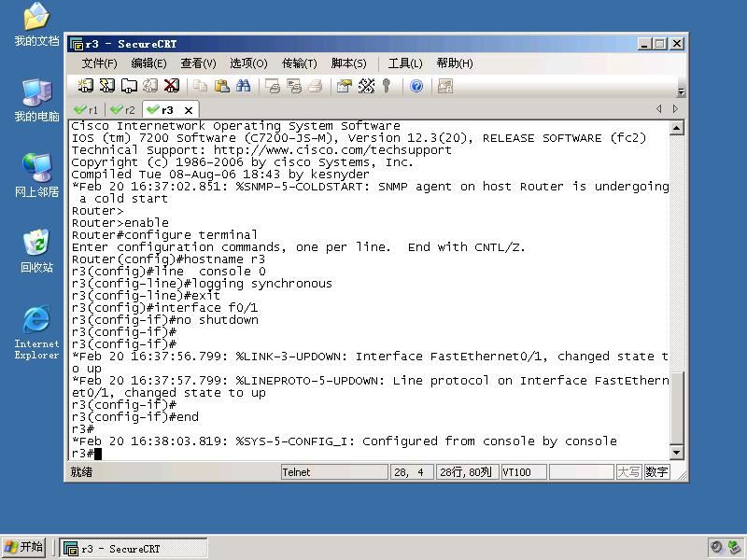The width and height of the screenshot is (747, 560).
Task: Click SecureCRT title bar window icon
Action: [77, 44]
